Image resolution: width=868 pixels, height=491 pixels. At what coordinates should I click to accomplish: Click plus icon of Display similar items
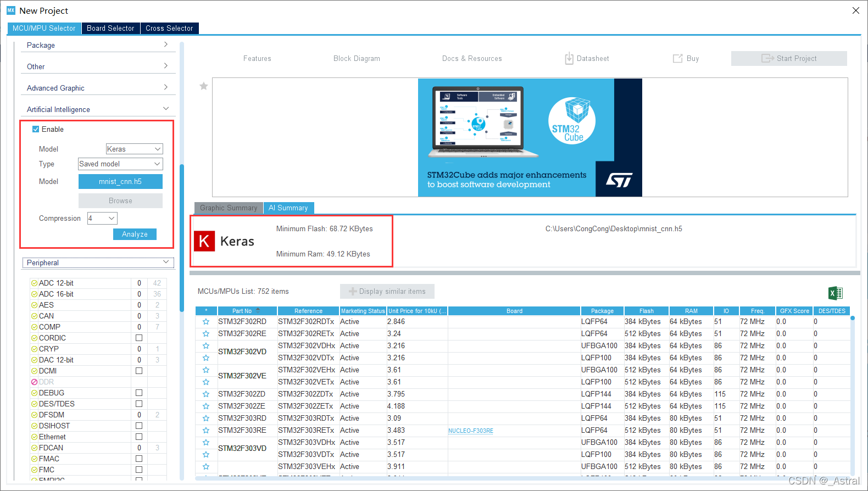353,292
